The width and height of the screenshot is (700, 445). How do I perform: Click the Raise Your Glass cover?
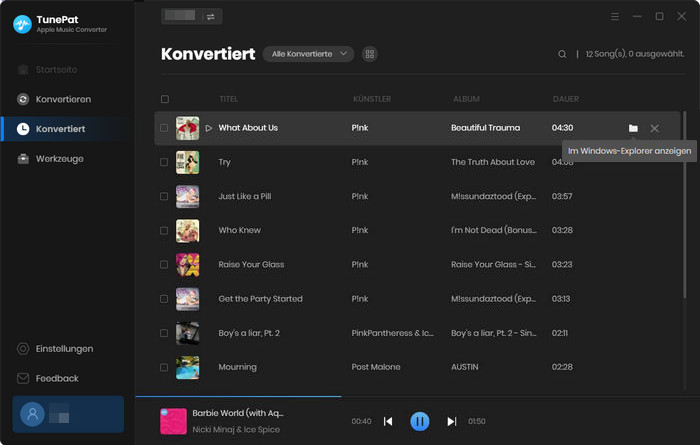[188, 265]
